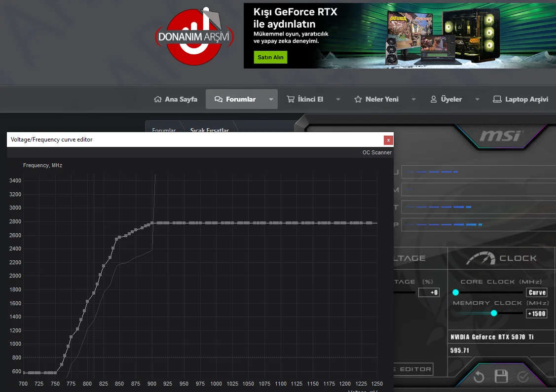Image resolution: width=556 pixels, height=392 pixels.
Task: Click the Forumlar speech bubbles icon
Action: [219, 99]
